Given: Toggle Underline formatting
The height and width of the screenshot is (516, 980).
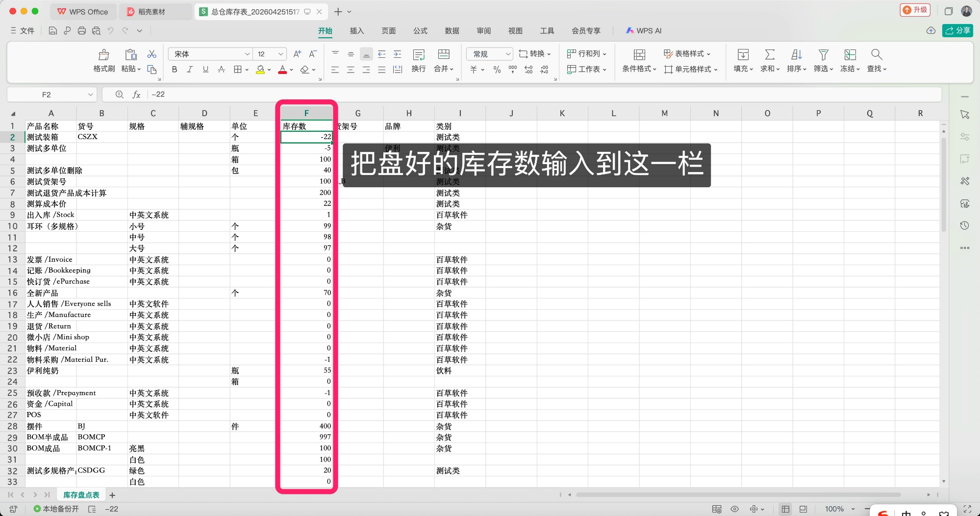Looking at the screenshot, I should point(205,70).
